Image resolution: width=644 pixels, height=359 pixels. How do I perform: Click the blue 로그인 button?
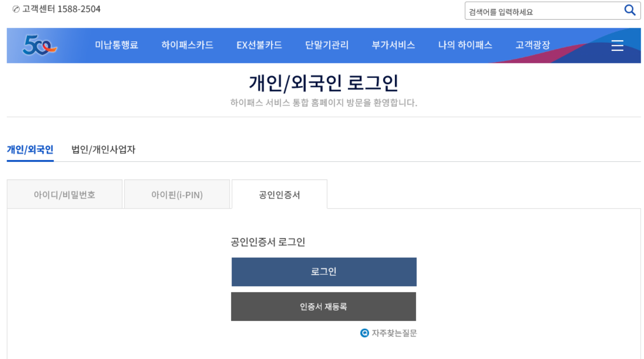pyautogui.click(x=324, y=272)
